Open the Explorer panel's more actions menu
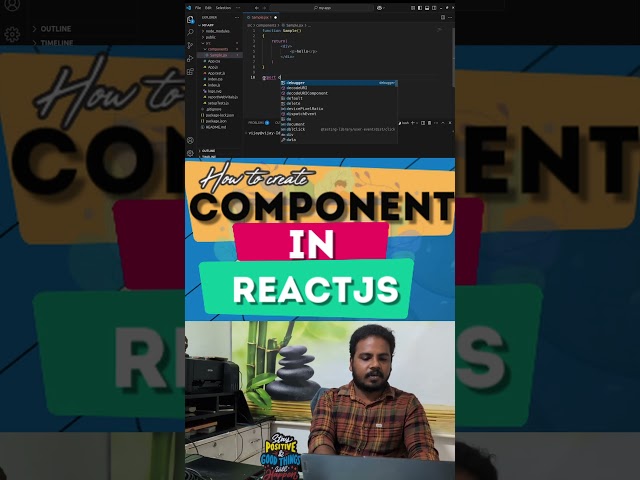Screen dimensions: 640x480 237,18
